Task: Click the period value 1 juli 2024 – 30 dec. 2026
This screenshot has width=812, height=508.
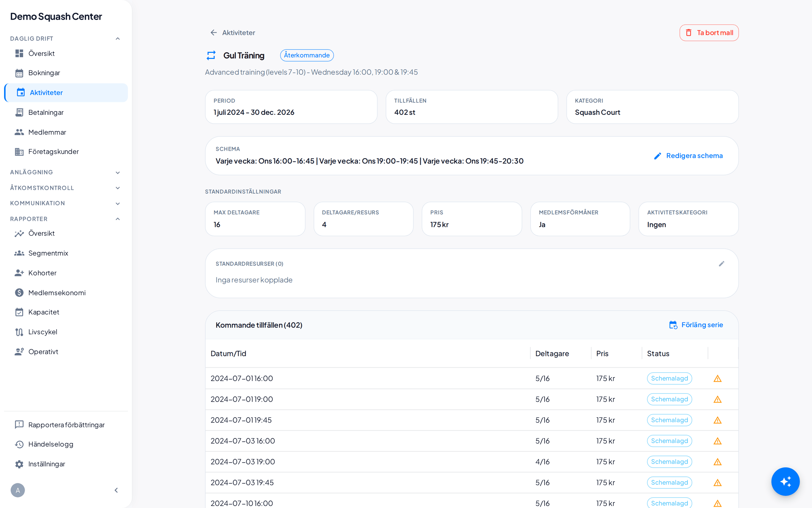Action: pos(254,112)
